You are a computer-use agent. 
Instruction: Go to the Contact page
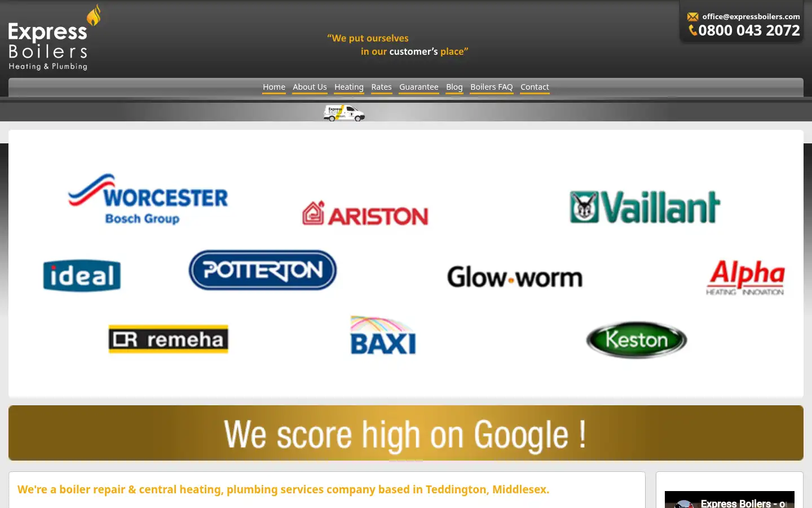click(535, 87)
